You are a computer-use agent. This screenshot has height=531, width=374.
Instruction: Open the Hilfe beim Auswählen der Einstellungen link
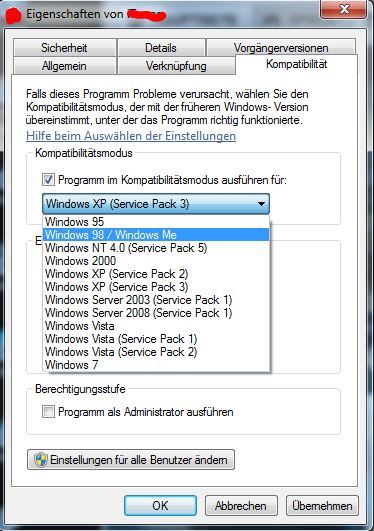[x=131, y=136]
